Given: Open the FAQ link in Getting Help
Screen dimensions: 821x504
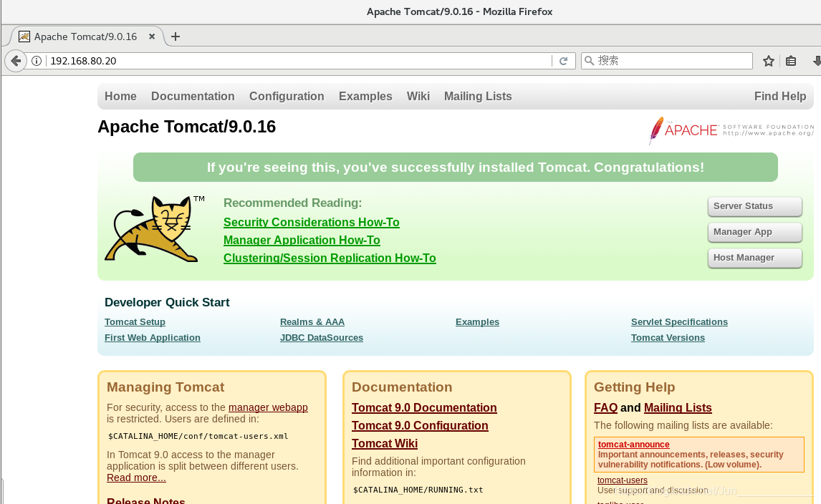Looking at the screenshot, I should pos(606,407).
